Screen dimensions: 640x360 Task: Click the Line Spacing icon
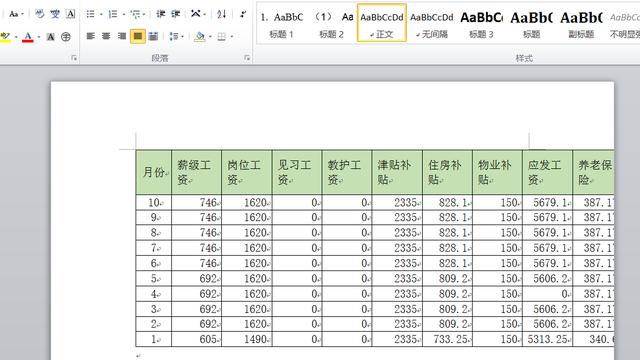(x=174, y=36)
